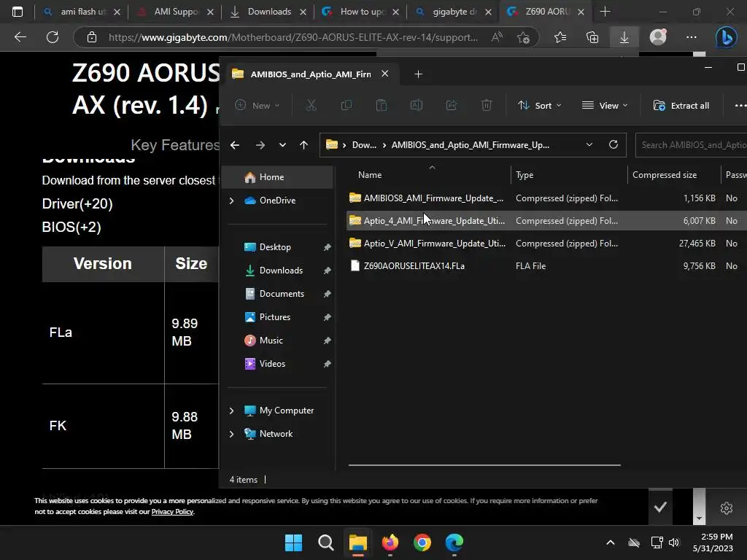
Task: Click Edge browser back arrow
Action: [20, 37]
